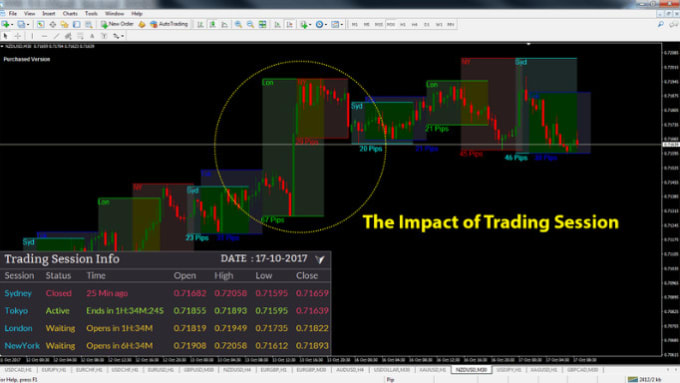The height and width of the screenshot is (383, 680).
Task: Toggle the H4 timeframe
Action: click(415, 25)
